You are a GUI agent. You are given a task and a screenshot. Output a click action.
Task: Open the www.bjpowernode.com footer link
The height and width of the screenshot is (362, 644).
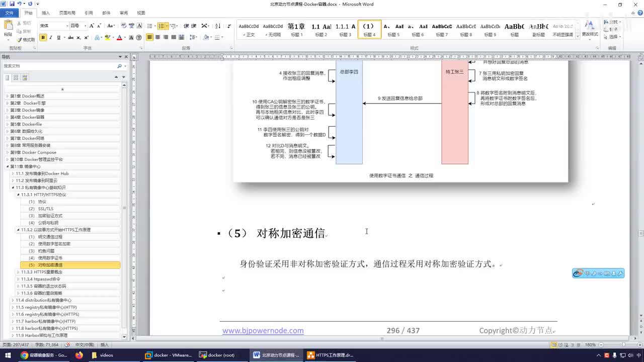coord(263,330)
